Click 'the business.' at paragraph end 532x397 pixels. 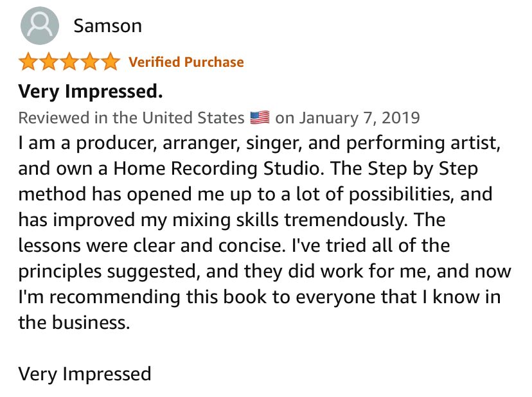pyautogui.click(x=74, y=321)
